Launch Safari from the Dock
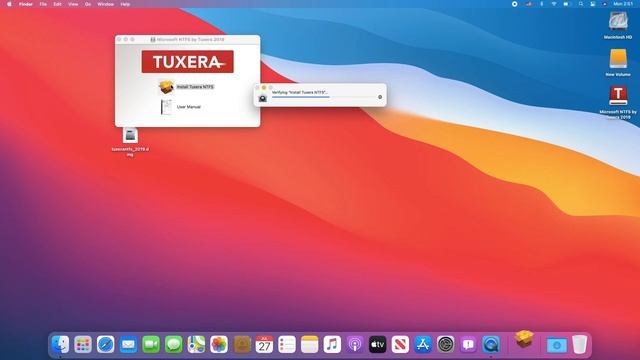Viewport: 640px width, 360px height. click(x=106, y=344)
